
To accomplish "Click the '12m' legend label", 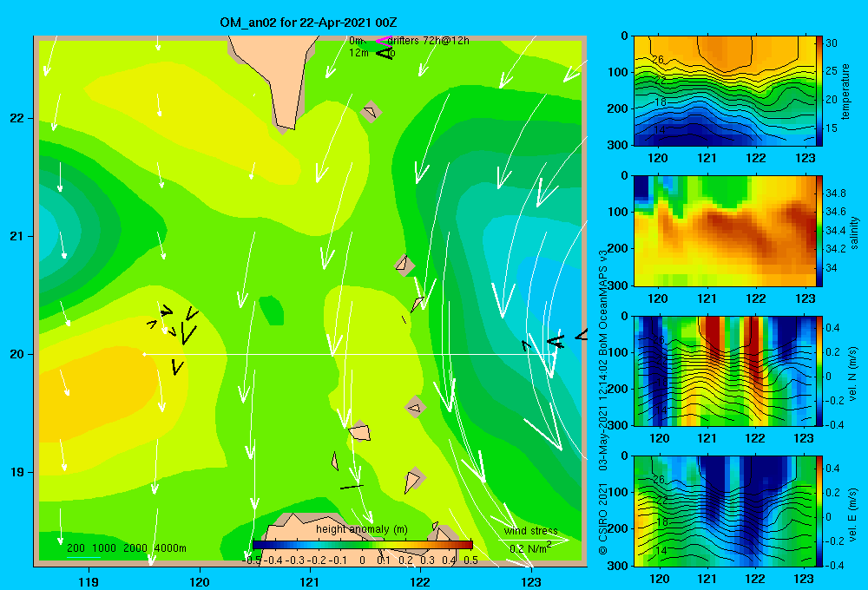I will pyautogui.click(x=358, y=53).
